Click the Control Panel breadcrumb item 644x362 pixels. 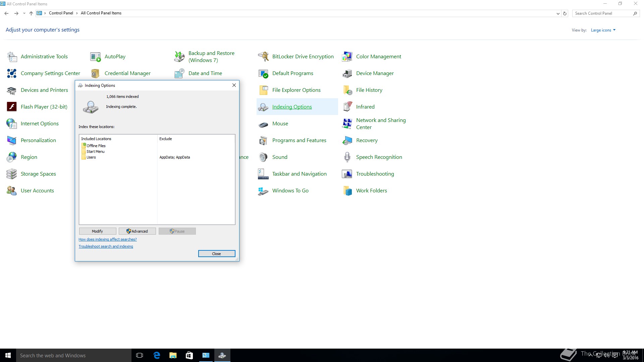click(61, 13)
